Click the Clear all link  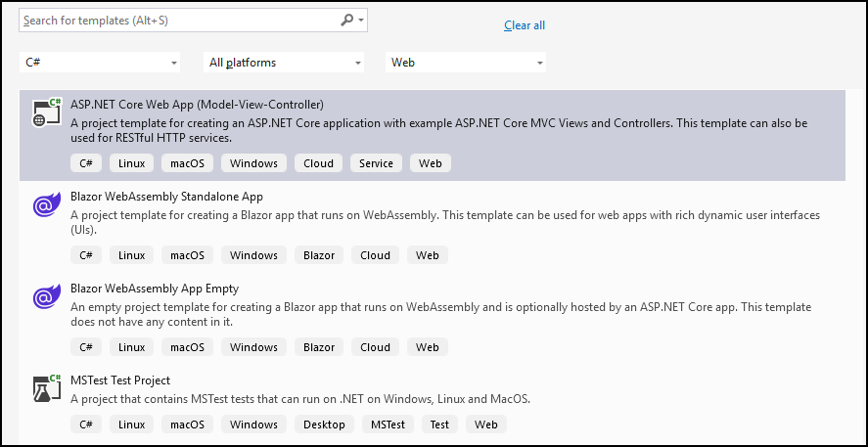(x=525, y=25)
